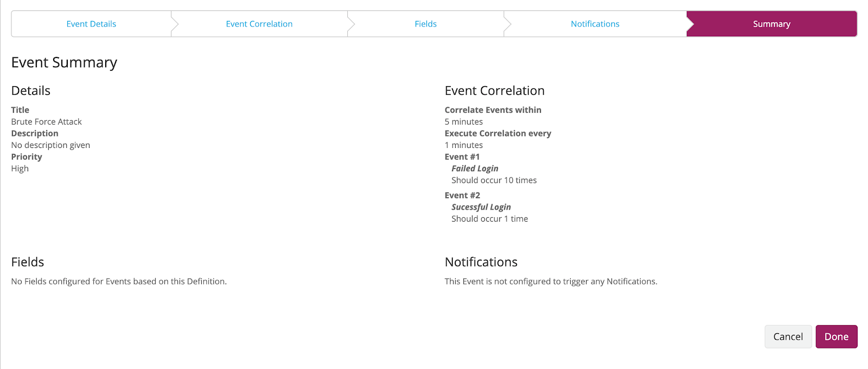Click the '5 minutes' correlation window value
868x369 pixels.
pyautogui.click(x=464, y=122)
